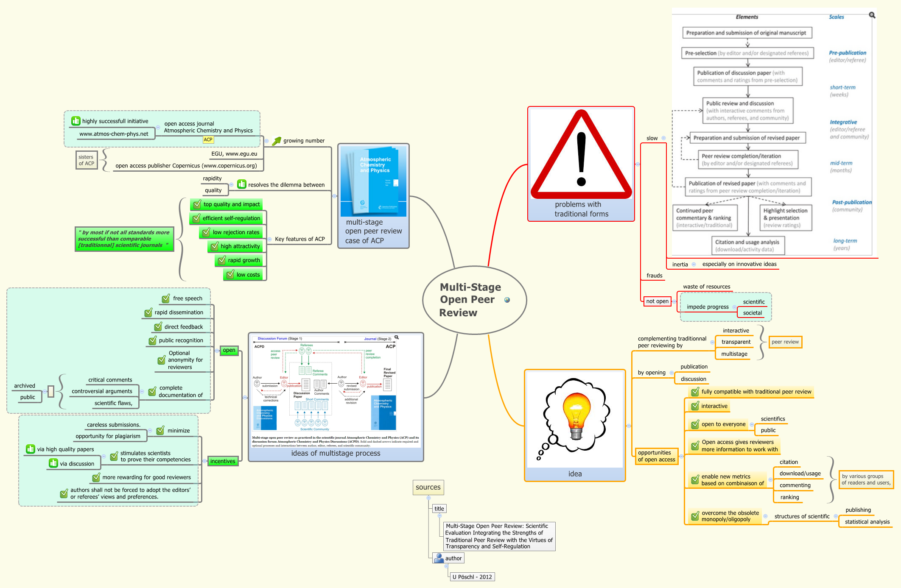Collapse the sources branch with its minus control

point(428,498)
